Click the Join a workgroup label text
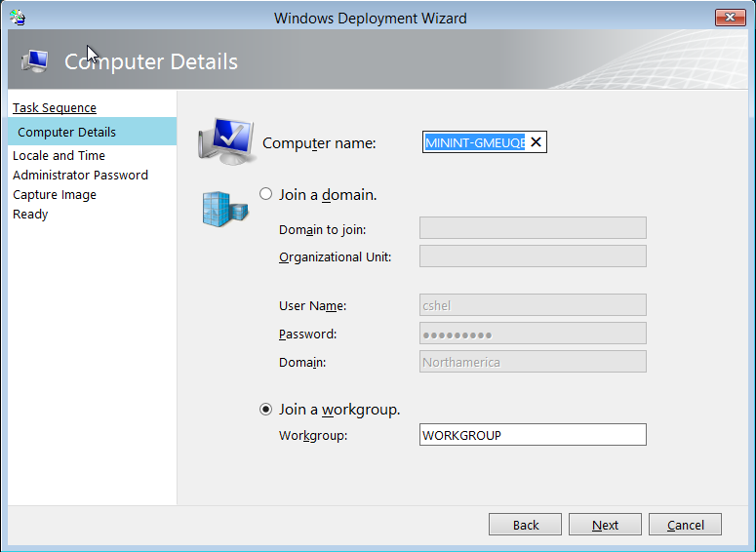 [339, 410]
